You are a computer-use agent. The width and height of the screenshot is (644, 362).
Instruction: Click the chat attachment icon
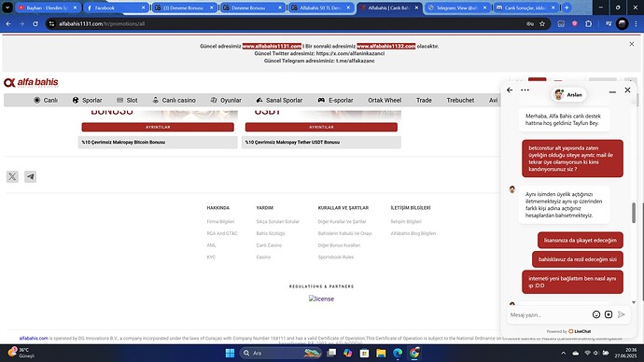pos(609,314)
